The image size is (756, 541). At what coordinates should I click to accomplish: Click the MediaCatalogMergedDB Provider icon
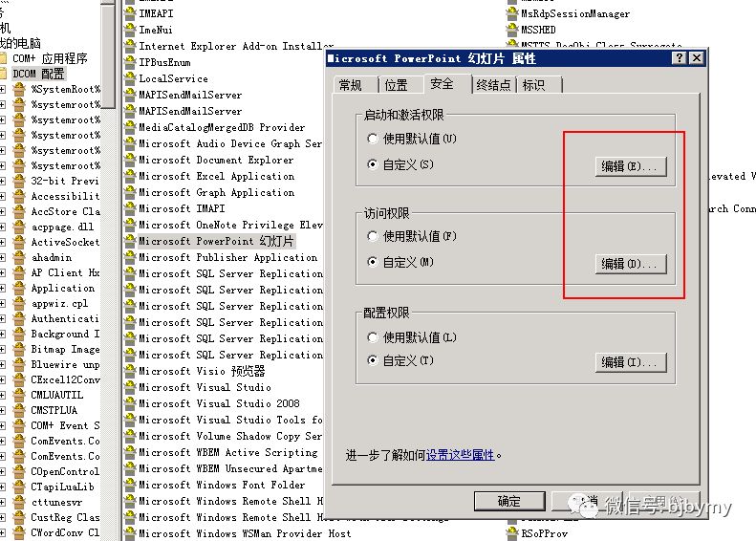click(x=130, y=127)
